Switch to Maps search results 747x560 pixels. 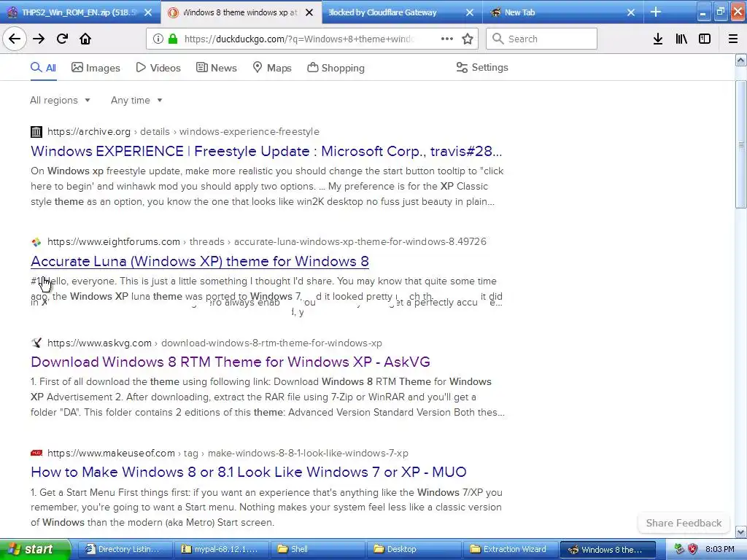(x=272, y=68)
